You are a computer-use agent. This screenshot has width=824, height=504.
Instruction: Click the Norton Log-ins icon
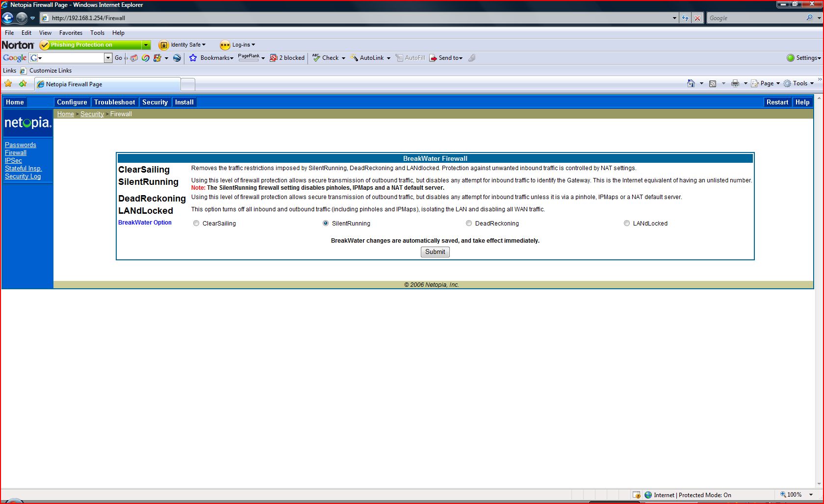click(x=225, y=45)
